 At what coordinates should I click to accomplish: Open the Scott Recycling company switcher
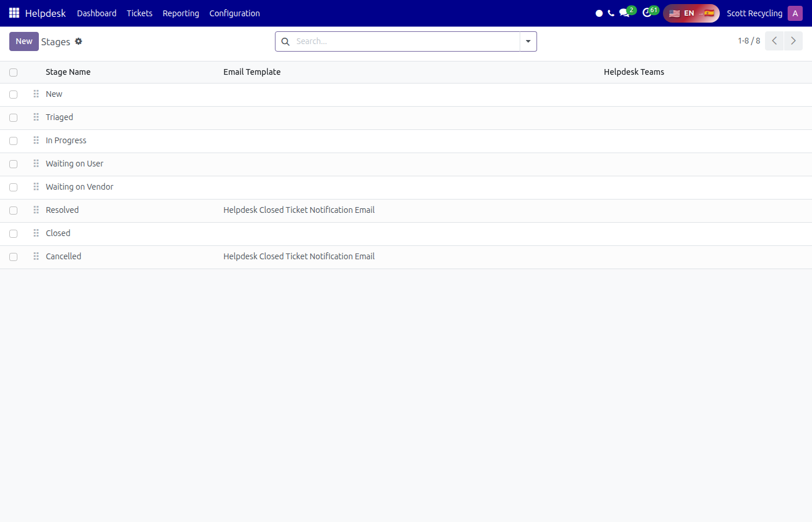coord(755,13)
